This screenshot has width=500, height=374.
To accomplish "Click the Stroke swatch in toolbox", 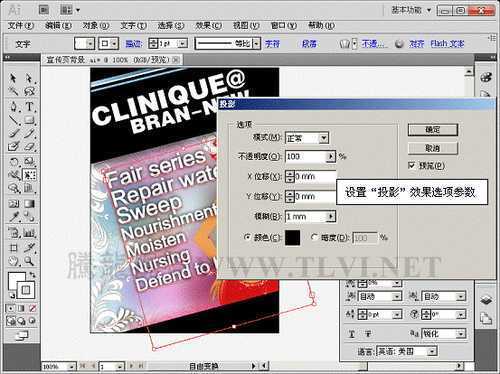I will (25, 290).
